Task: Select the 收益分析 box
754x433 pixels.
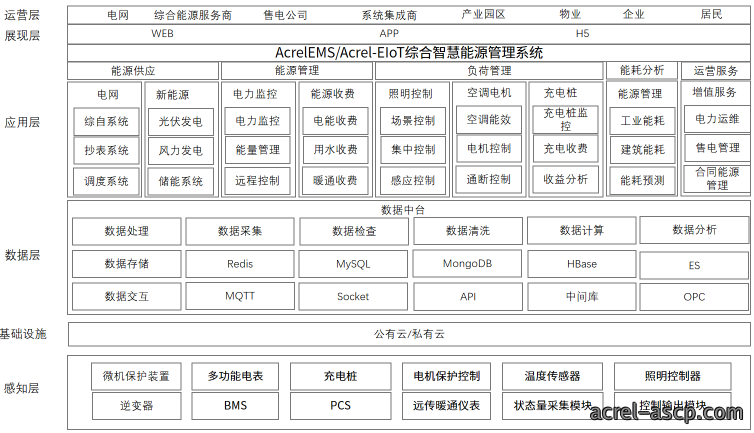Action: tap(566, 179)
